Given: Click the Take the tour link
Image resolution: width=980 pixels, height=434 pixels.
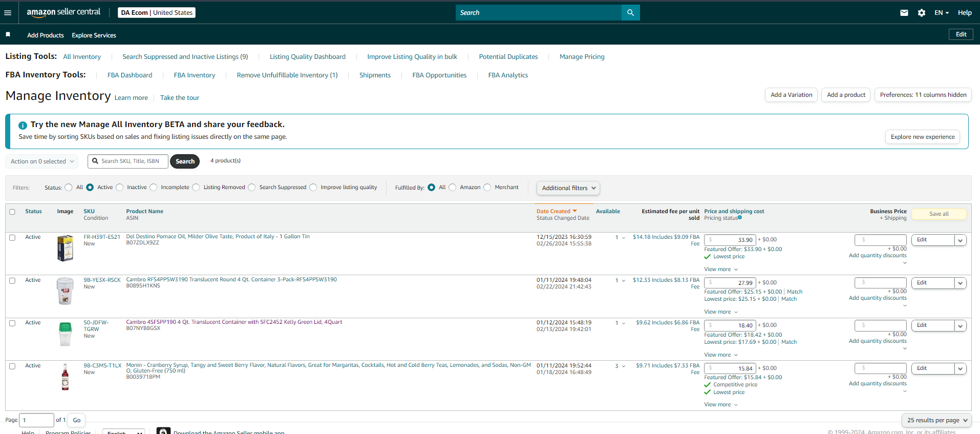Looking at the screenshot, I should [180, 98].
